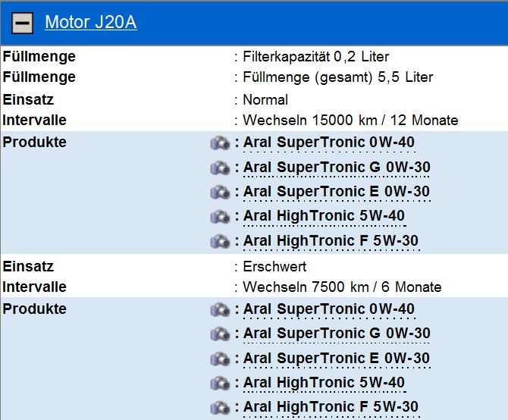The width and height of the screenshot is (508, 420).
Task: Click camera icon beside SuperTronic 0W-40 under Normal
Action: point(220,143)
